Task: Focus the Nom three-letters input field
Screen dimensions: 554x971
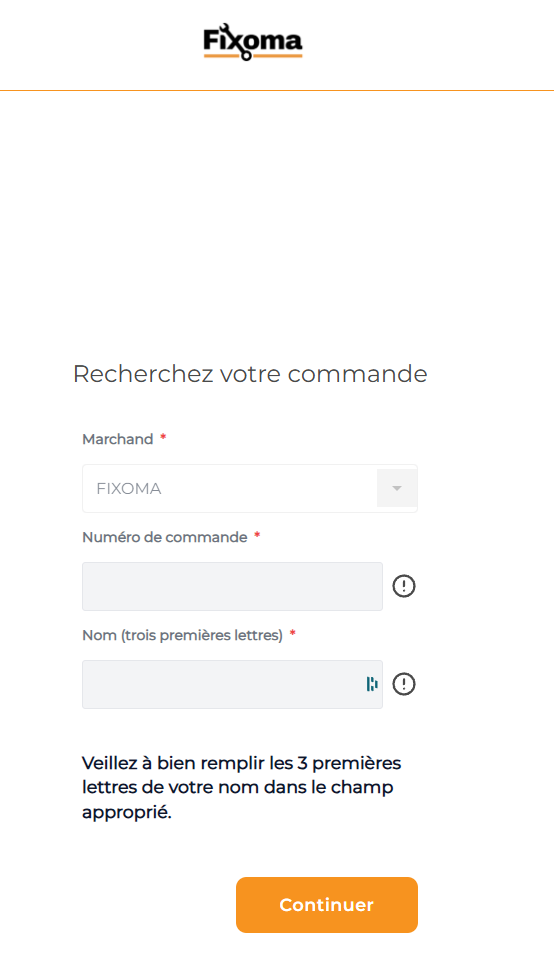Action: pyautogui.click(x=232, y=684)
